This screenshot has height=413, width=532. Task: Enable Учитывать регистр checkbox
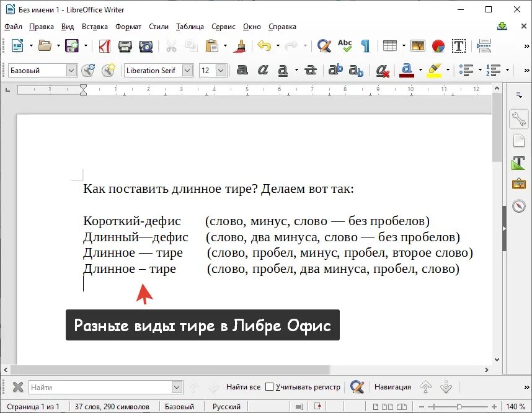pyautogui.click(x=269, y=387)
